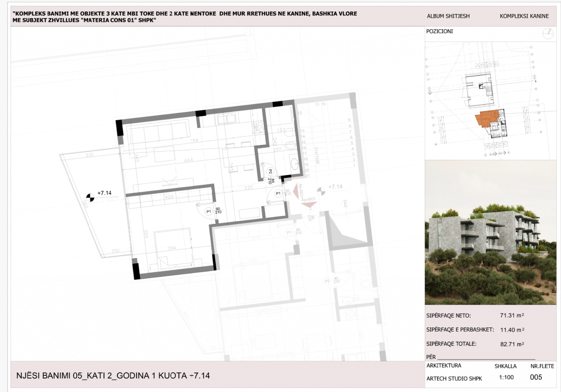Viewport: 561px width, 392px height.
Task: Click the POZICIONI section heading
Action: (439, 32)
